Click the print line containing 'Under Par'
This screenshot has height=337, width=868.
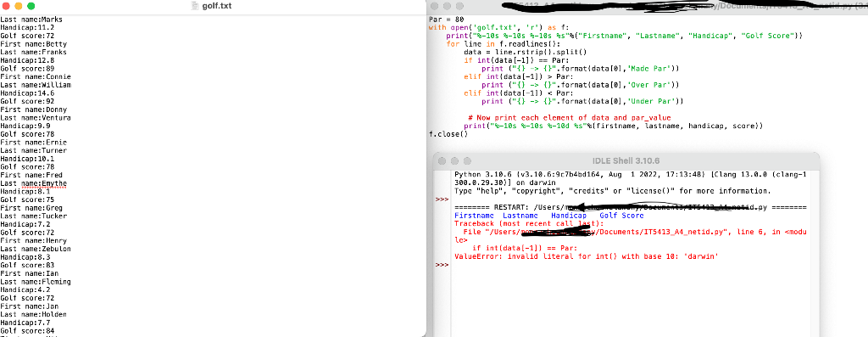click(582, 101)
